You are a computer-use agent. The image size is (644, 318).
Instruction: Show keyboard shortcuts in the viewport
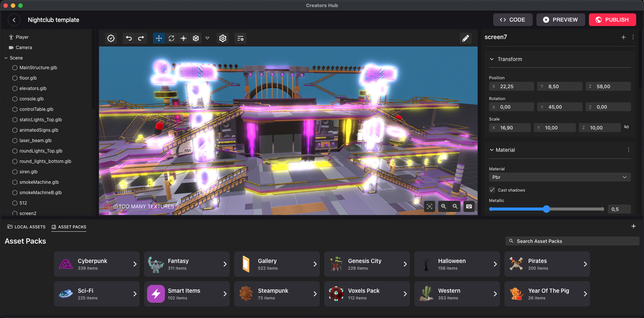pos(469,206)
